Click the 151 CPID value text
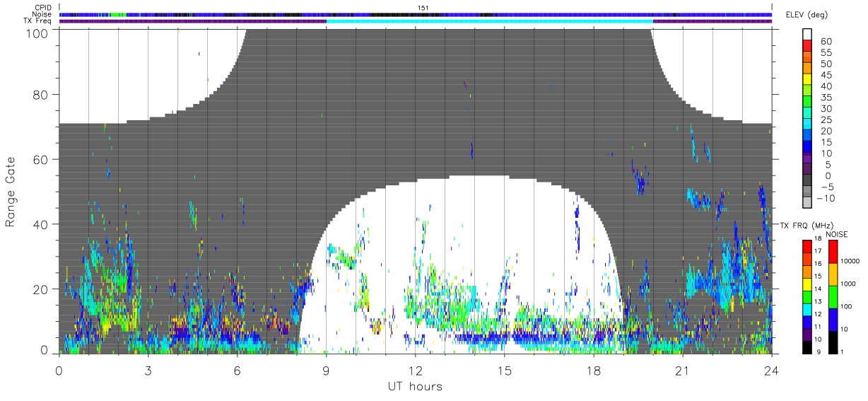The width and height of the screenshot is (868, 401). [x=423, y=8]
